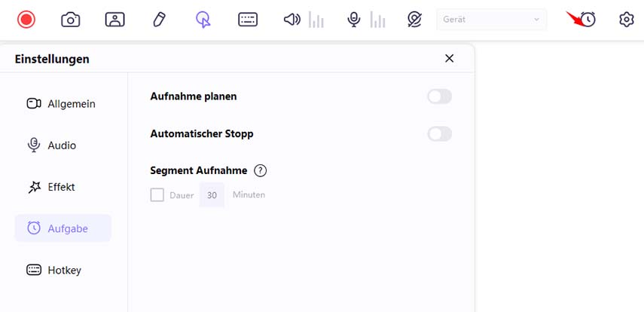Show Segment Aufnahme help tooltip

(x=261, y=170)
